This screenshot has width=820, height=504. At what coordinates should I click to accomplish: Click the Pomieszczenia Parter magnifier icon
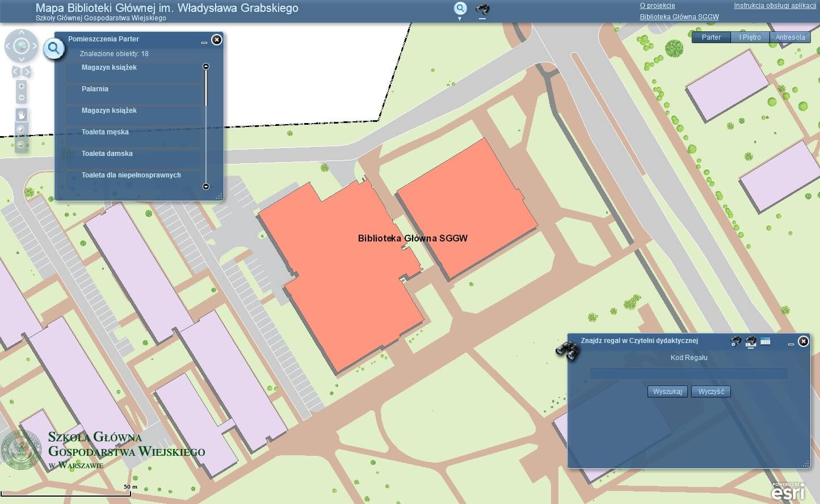54,48
